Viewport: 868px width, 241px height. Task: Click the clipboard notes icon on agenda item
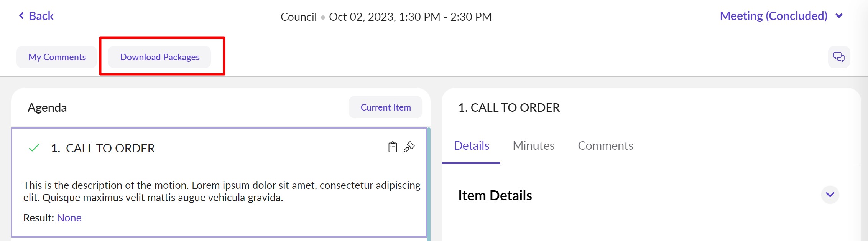click(x=393, y=147)
